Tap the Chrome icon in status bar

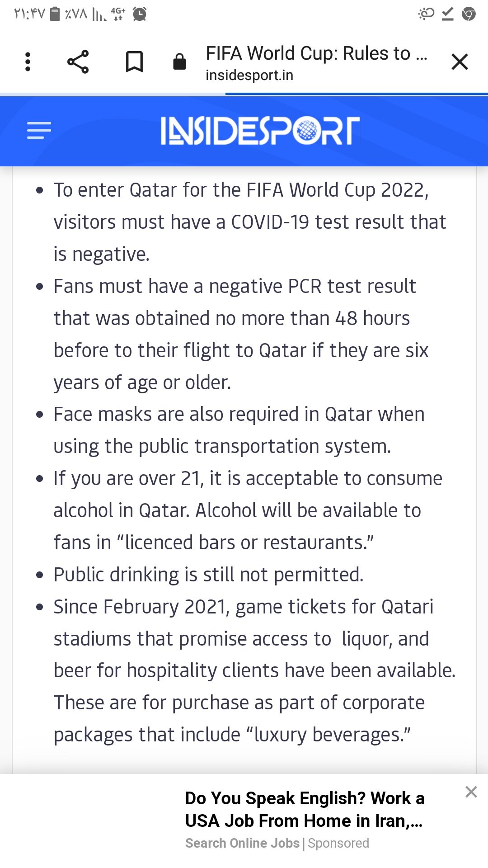click(x=469, y=14)
